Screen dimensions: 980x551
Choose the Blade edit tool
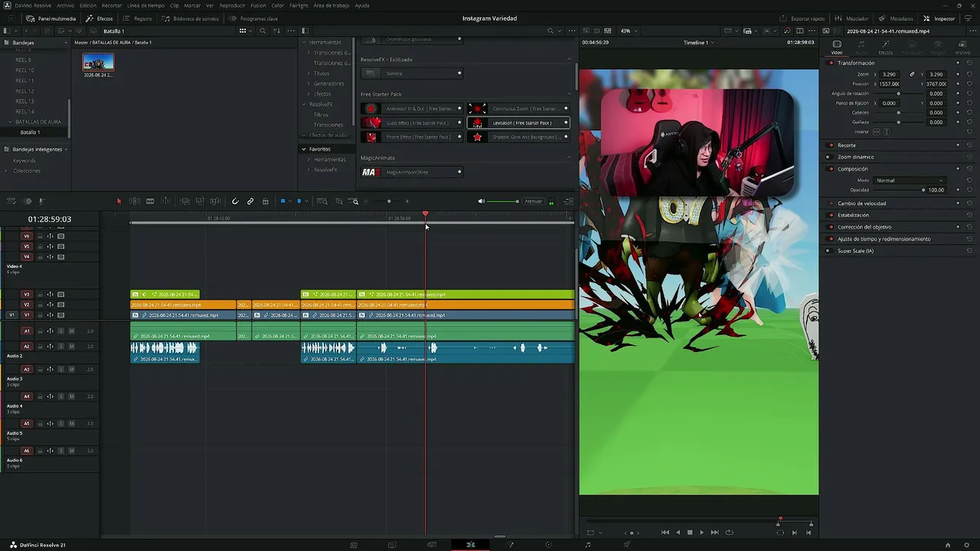click(150, 201)
